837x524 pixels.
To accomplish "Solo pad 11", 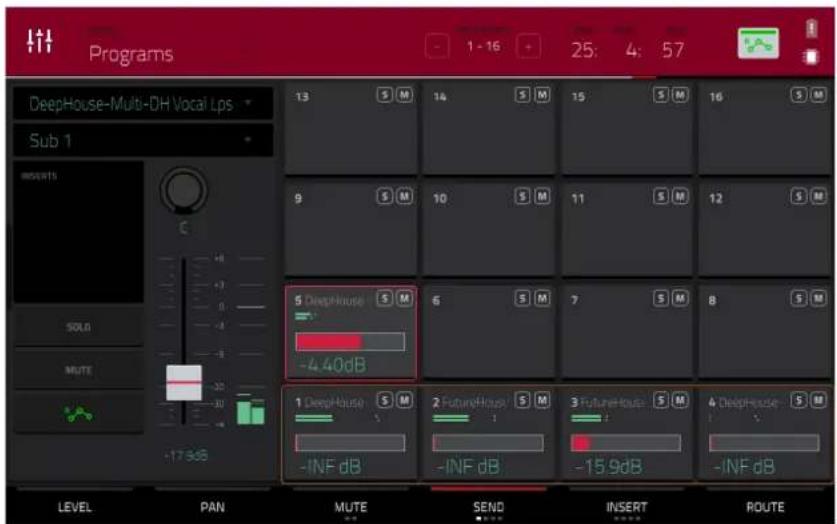I will pos(661,196).
